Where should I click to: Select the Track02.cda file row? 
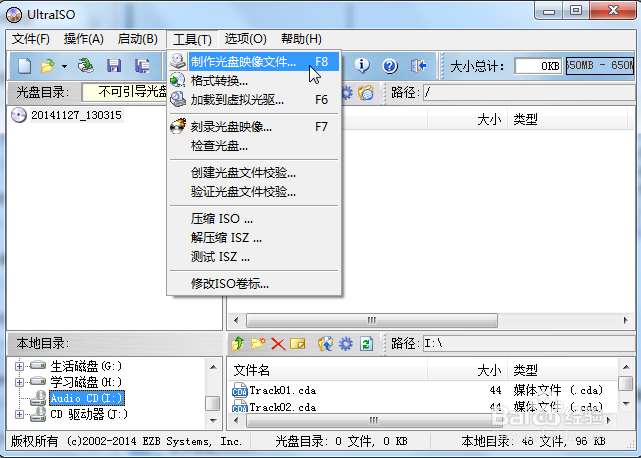[x=423, y=406]
